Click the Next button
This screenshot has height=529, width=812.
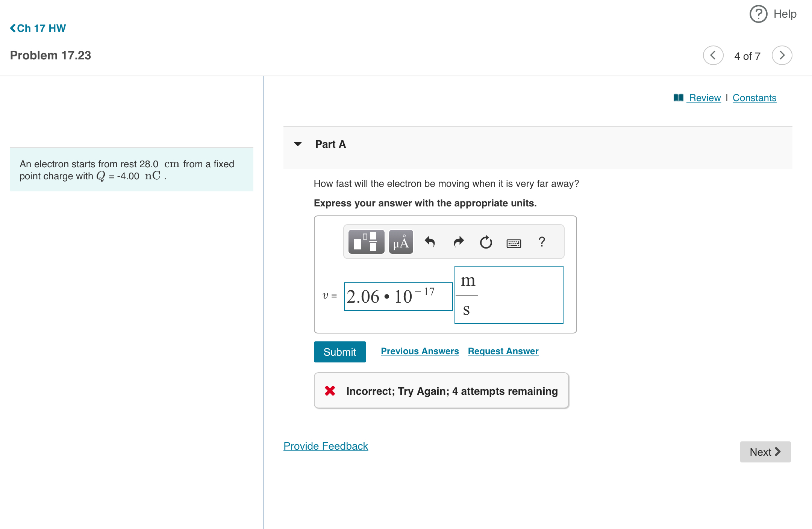[765, 452]
